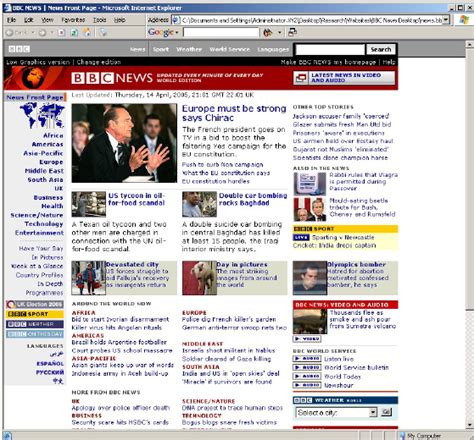Open the Middle East sidebar link
474x440 pixels.
pos(44,171)
